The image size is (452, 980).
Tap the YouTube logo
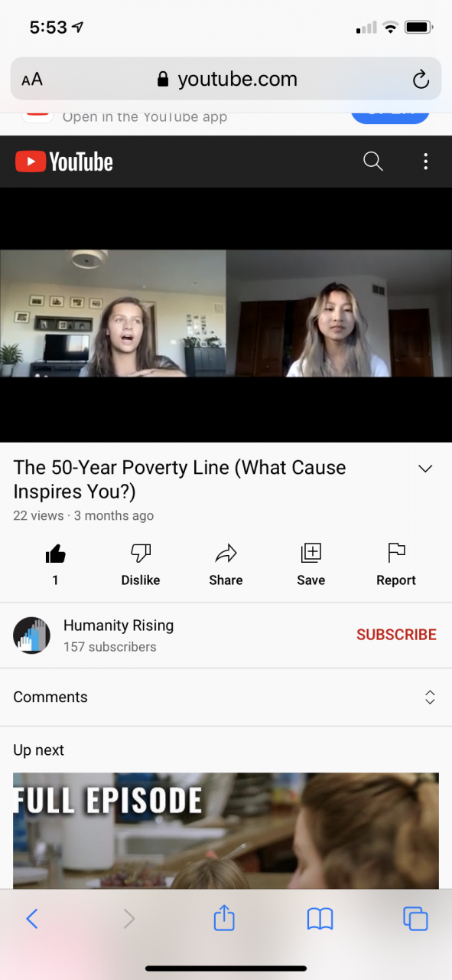(64, 162)
